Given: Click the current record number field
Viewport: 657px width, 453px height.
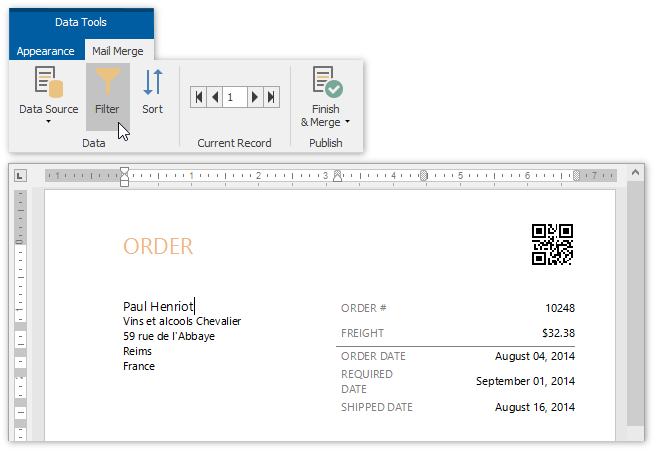Looking at the screenshot, I should [234, 97].
